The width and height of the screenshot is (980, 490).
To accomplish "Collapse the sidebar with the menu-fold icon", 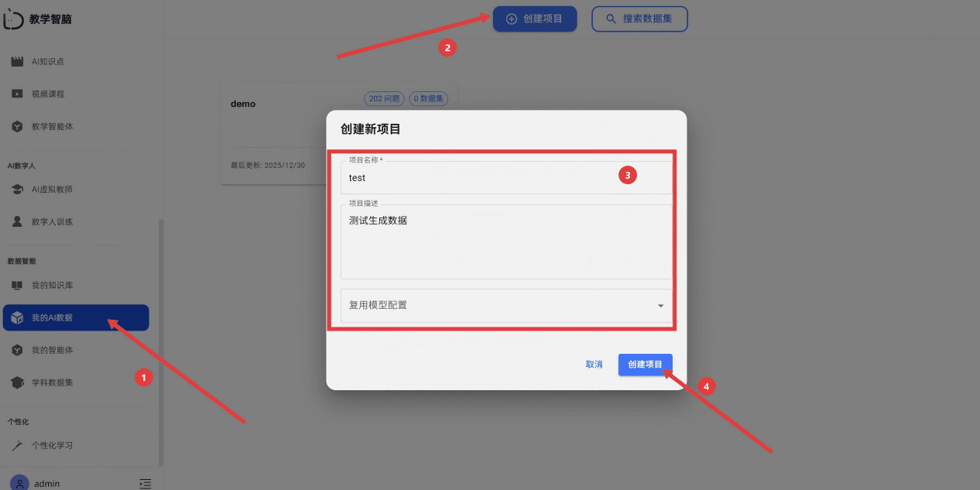I will point(146,484).
